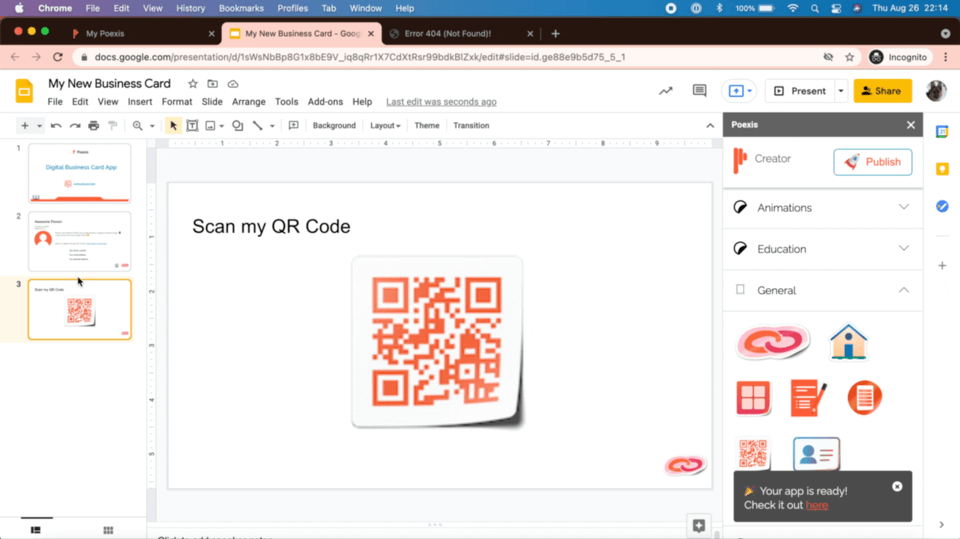Open the Slide menu
Screen dimensions: 960x539
tap(212, 102)
